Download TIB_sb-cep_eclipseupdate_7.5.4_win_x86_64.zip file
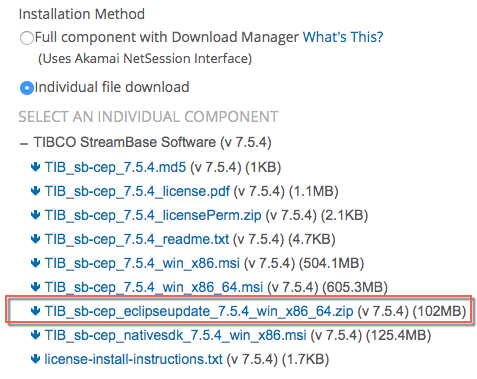Viewport: 477px width, 379px height. (199, 311)
